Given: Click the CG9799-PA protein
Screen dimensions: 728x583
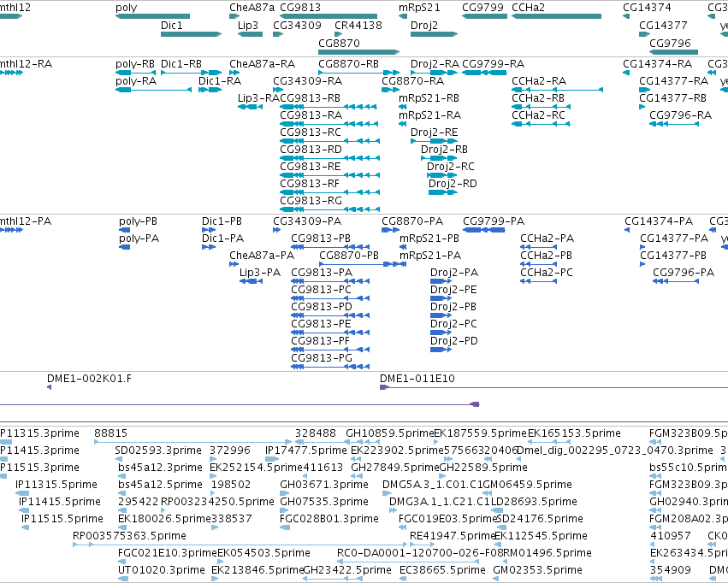Looking at the screenshot, I should pyautogui.click(x=484, y=230).
